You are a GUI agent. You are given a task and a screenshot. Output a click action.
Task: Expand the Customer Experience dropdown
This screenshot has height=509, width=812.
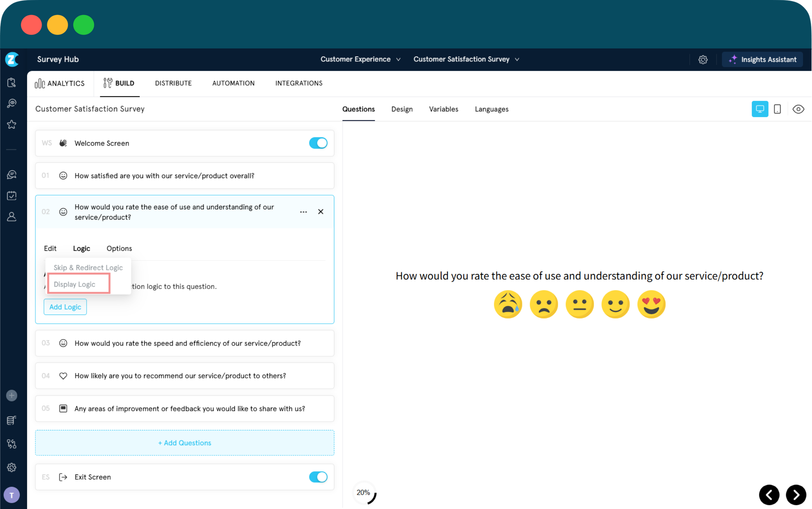tap(360, 59)
